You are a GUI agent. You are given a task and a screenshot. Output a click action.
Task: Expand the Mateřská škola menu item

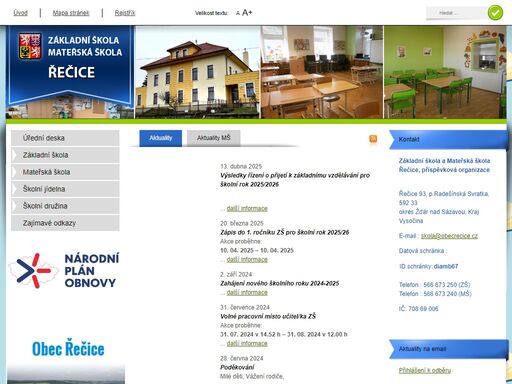click(x=65, y=172)
